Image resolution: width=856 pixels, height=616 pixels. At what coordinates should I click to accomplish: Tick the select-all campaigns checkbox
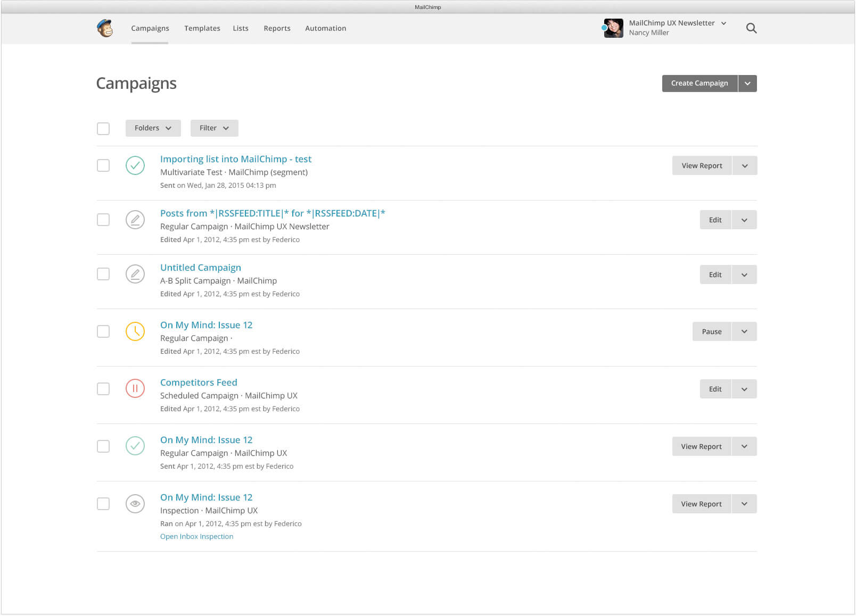coord(103,129)
